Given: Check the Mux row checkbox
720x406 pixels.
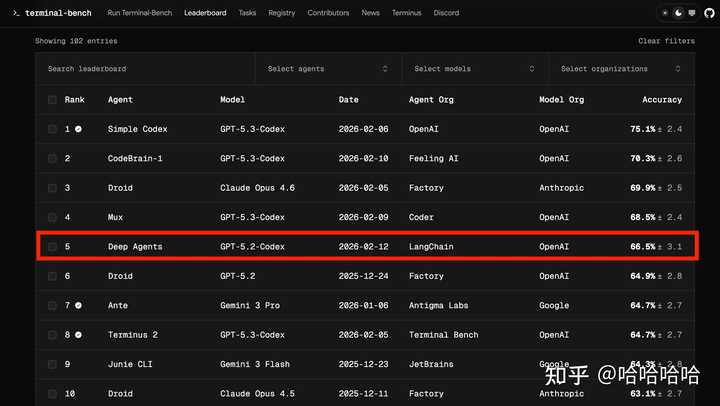Looking at the screenshot, I should [52, 217].
